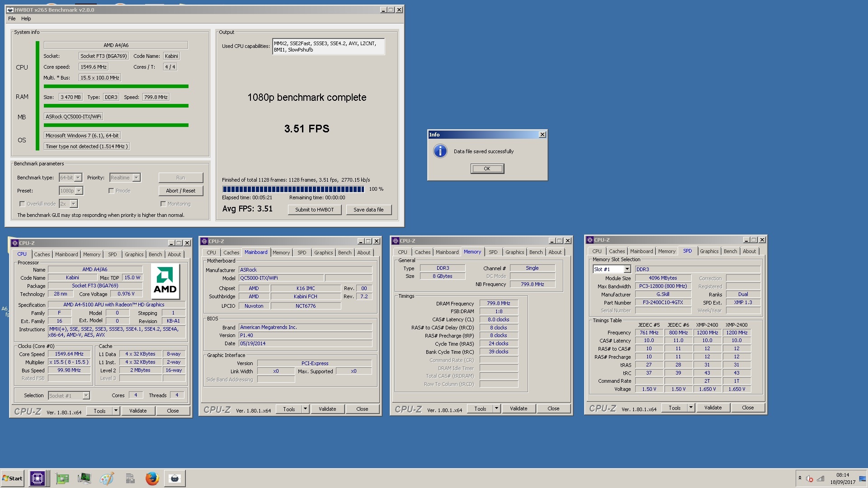Expand Tools arrow in CPU-Z SPD window
This screenshot has width=868, height=488.
[691, 408]
